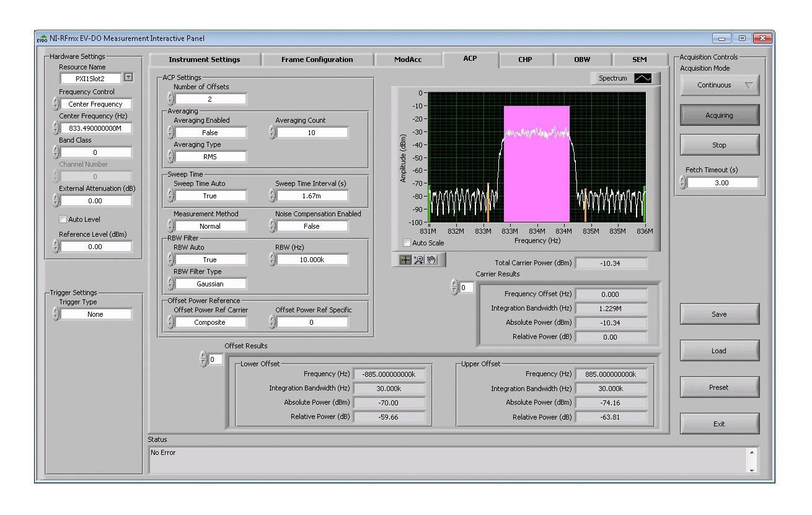Click the Load button
Image resolution: width=812 pixels, height=515 pixels.
[x=719, y=351]
